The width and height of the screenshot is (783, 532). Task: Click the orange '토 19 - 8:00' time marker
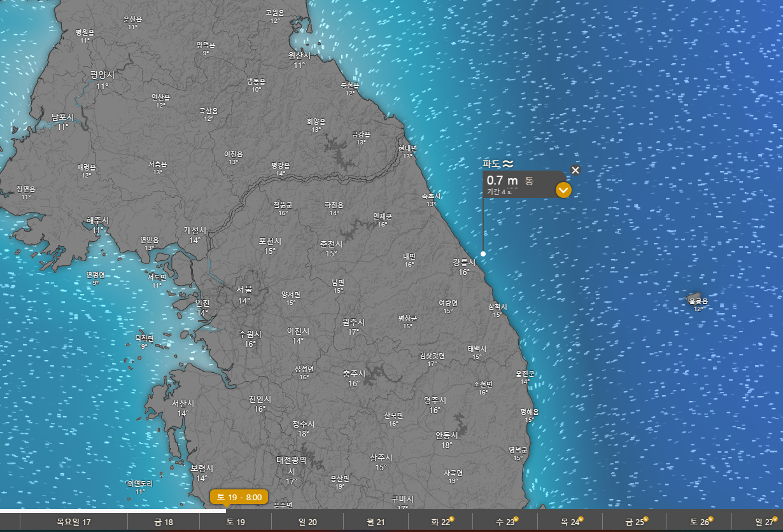[239, 496]
